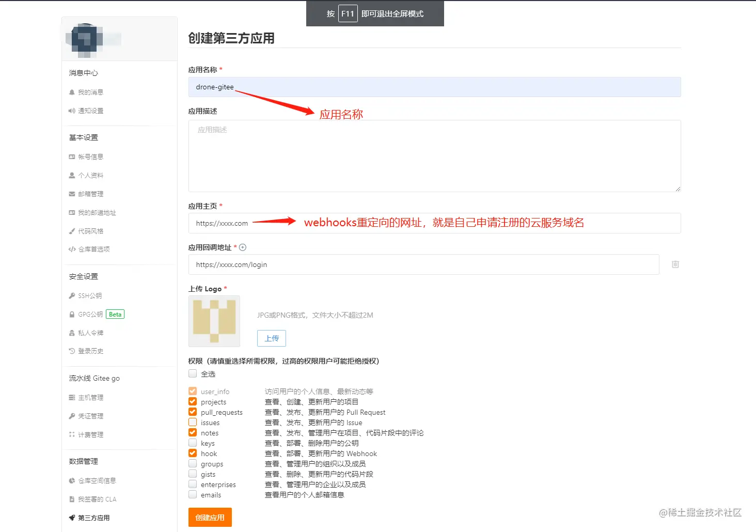This screenshot has height=532, width=756.
Task: Enable the emails permission checkbox
Action: [193, 495]
